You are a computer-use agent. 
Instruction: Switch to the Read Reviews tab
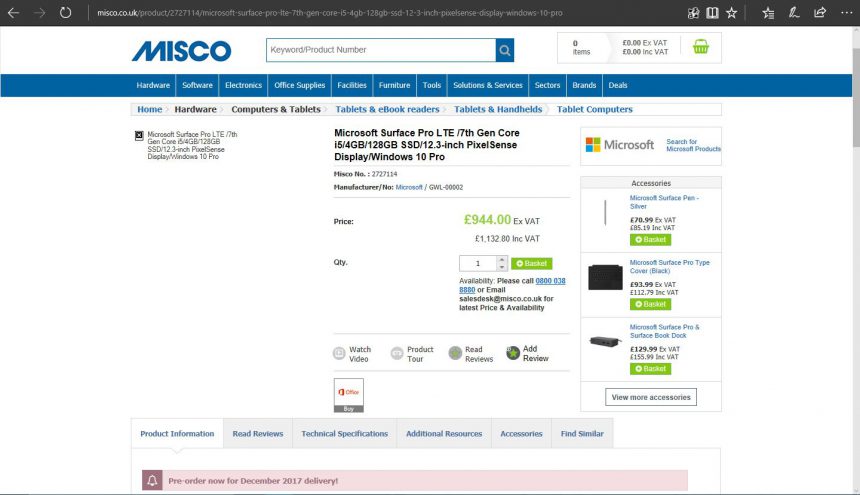pyautogui.click(x=258, y=434)
